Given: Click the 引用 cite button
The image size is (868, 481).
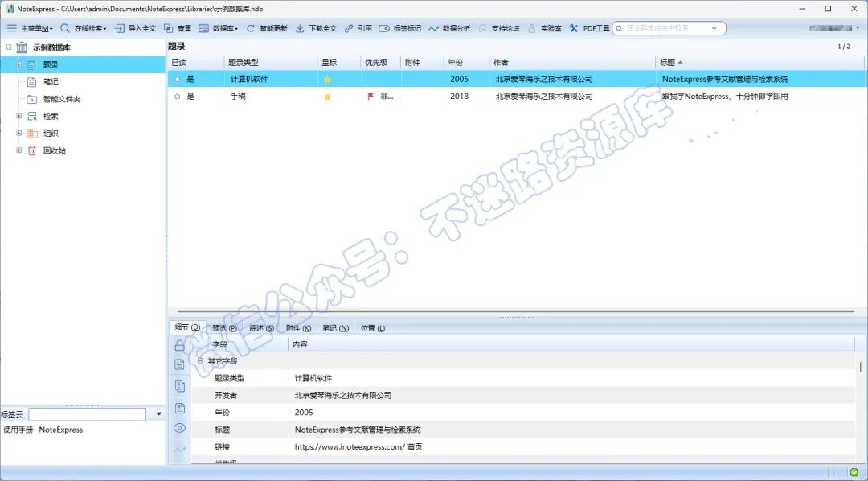Looking at the screenshot, I should click(358, 28).
